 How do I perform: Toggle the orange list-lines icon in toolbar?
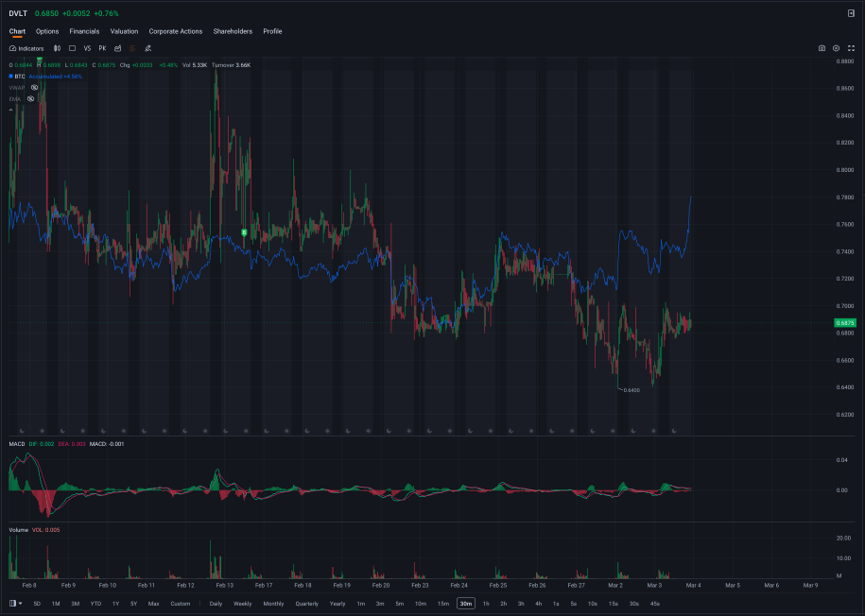click(x=132, y=48)
